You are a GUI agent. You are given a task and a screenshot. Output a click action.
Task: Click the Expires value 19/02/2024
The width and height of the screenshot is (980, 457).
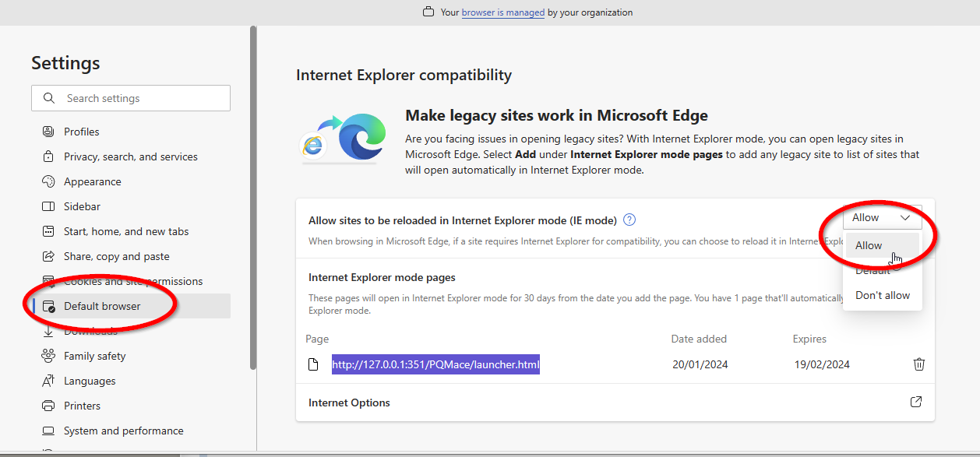822,364
